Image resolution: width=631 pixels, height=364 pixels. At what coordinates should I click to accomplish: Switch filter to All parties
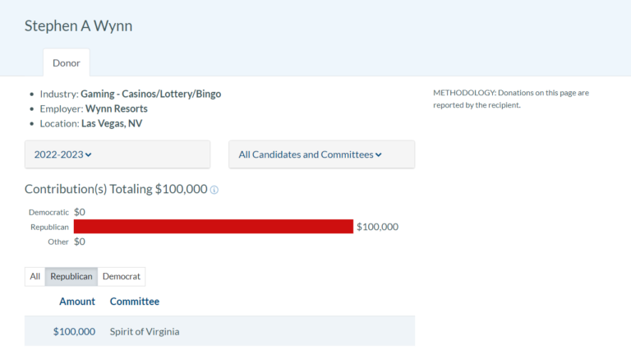pyautogui.click(x=35, y=277)
